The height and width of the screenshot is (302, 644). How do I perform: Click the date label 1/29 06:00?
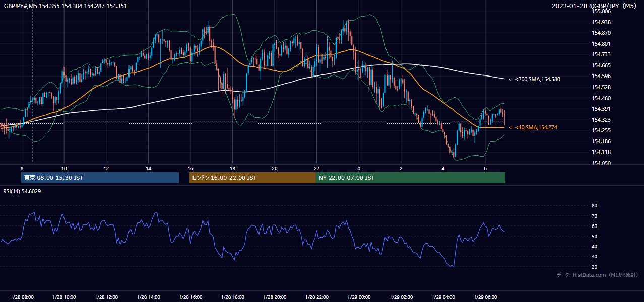tap(485, 297)
